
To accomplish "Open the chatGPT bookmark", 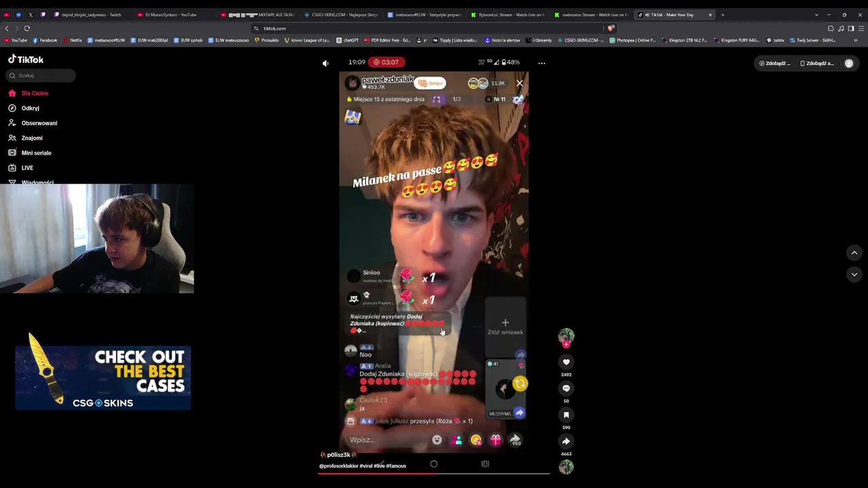I will [347, 41].
